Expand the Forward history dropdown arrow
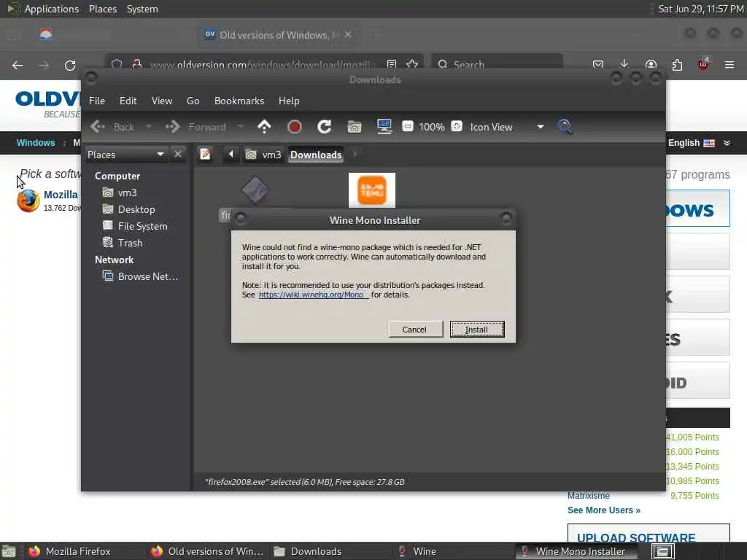 pyautogui.click(x=240, y=127)
